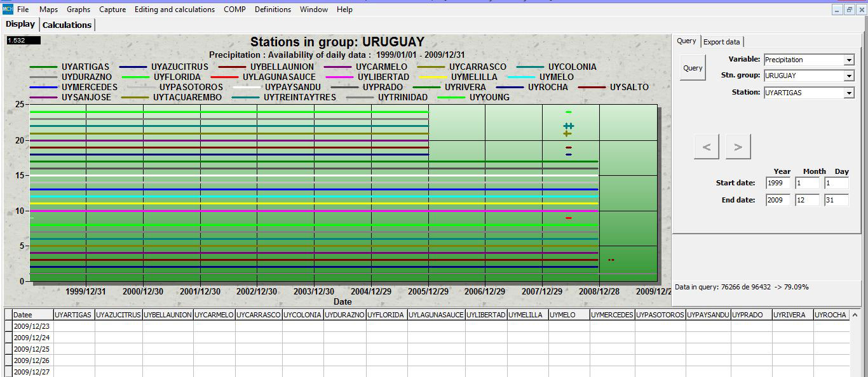Open the Variable dropdown showing Precipitation
This screenshot has height=377, width=868.
pyautogui.click(x=849, y=60)
